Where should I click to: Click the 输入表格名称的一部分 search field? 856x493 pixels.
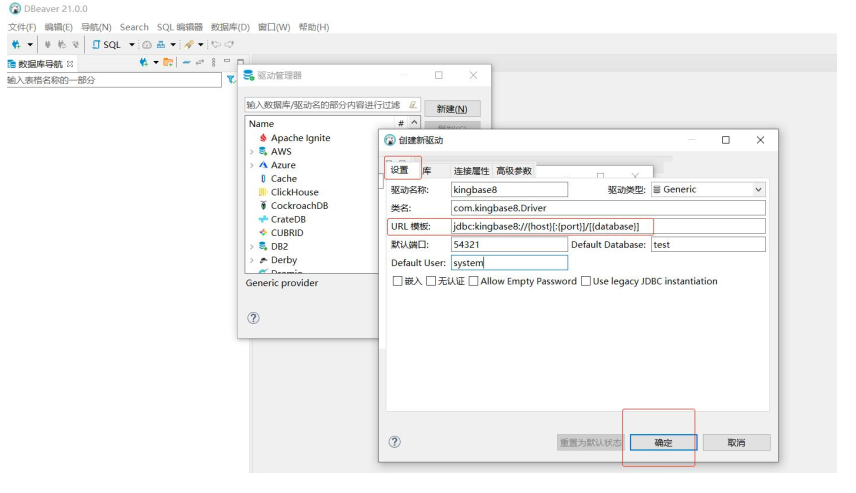[114, 80]
